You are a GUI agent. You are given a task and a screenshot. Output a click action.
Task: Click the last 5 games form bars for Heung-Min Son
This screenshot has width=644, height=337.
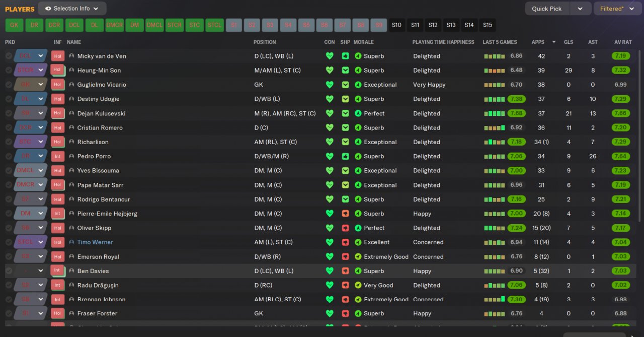tap(495, 71)
